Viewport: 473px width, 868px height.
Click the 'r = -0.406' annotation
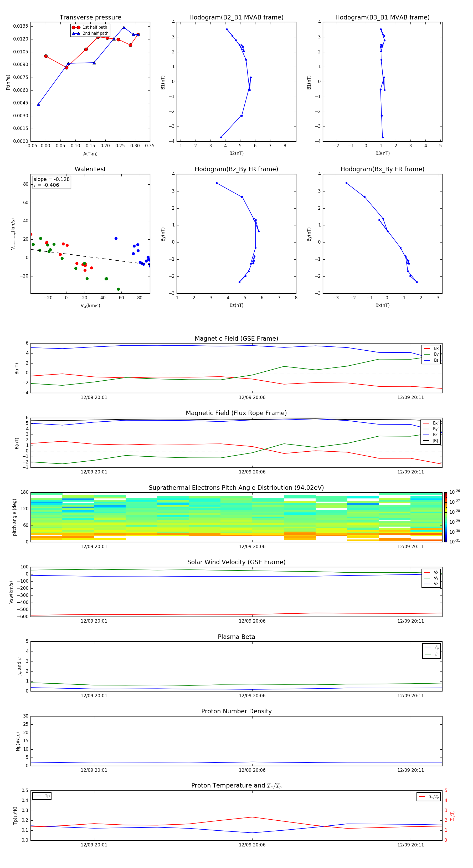[x=47, y=185]
